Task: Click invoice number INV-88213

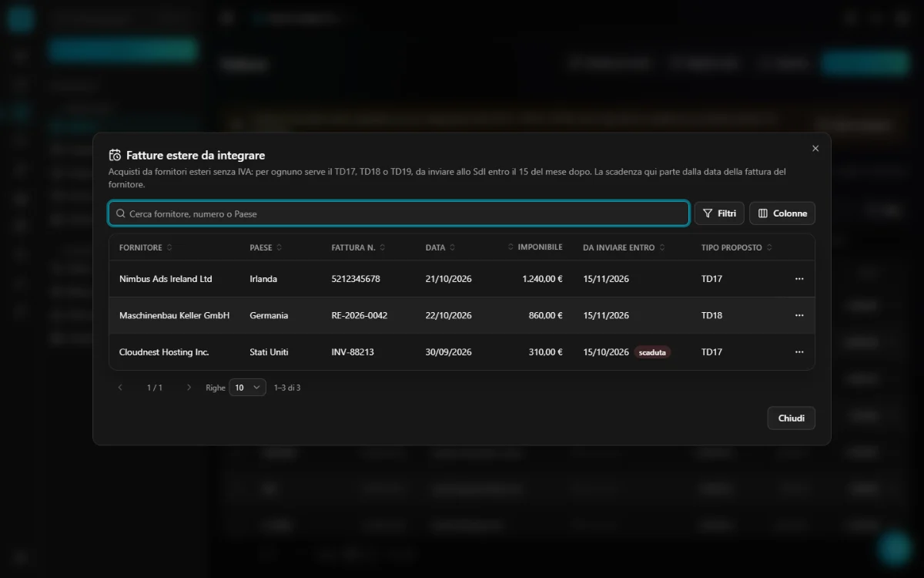Action: tap(353, 352)
